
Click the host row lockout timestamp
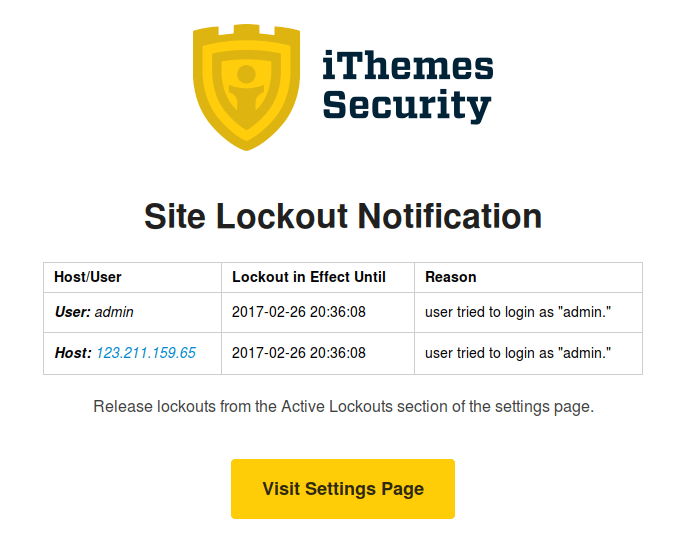pos(299,353)
